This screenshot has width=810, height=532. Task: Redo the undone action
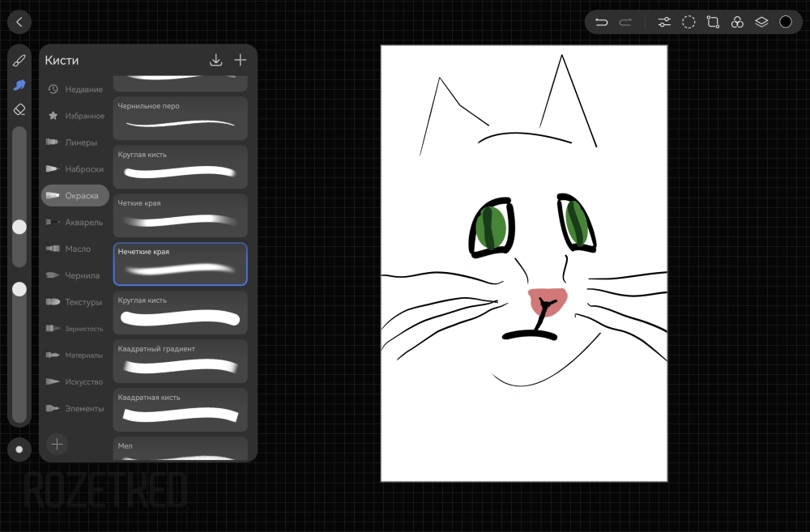pyautogui.click(x=625, y=22)
